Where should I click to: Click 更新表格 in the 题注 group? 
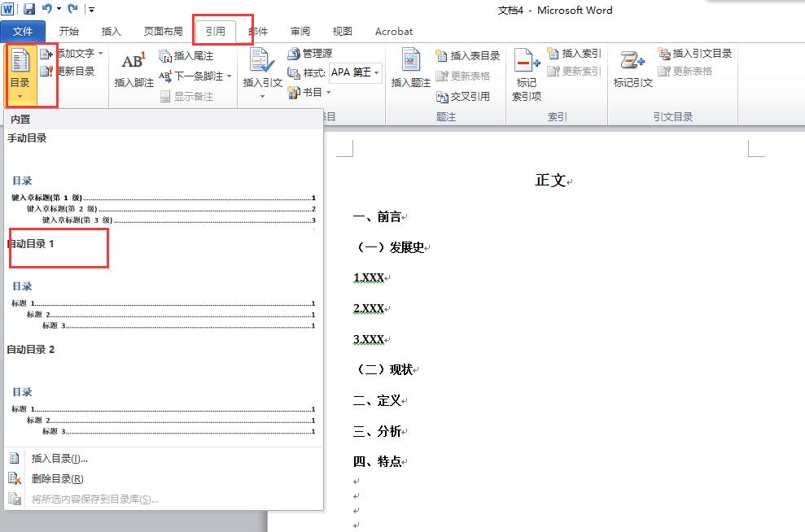(462, 76)
